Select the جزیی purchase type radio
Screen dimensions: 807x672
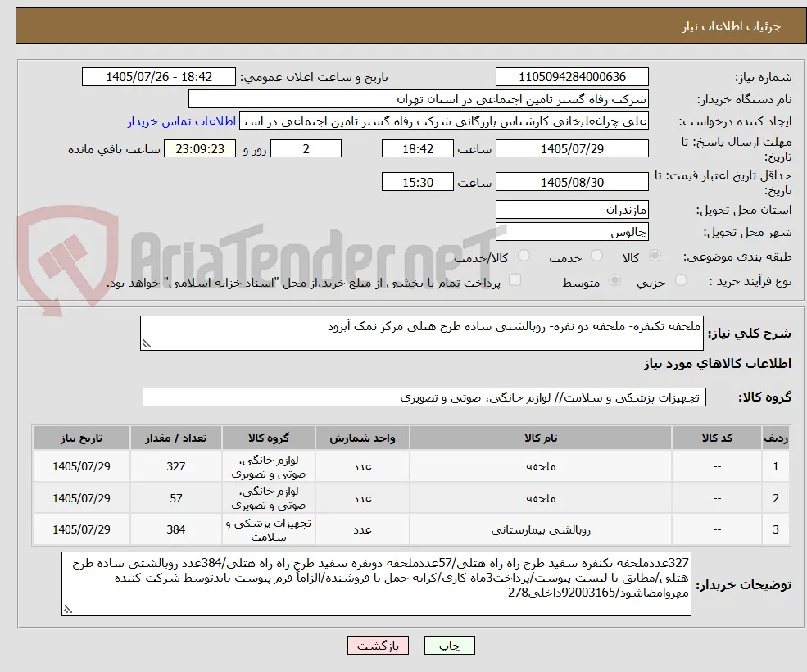[x=680, y=280]
